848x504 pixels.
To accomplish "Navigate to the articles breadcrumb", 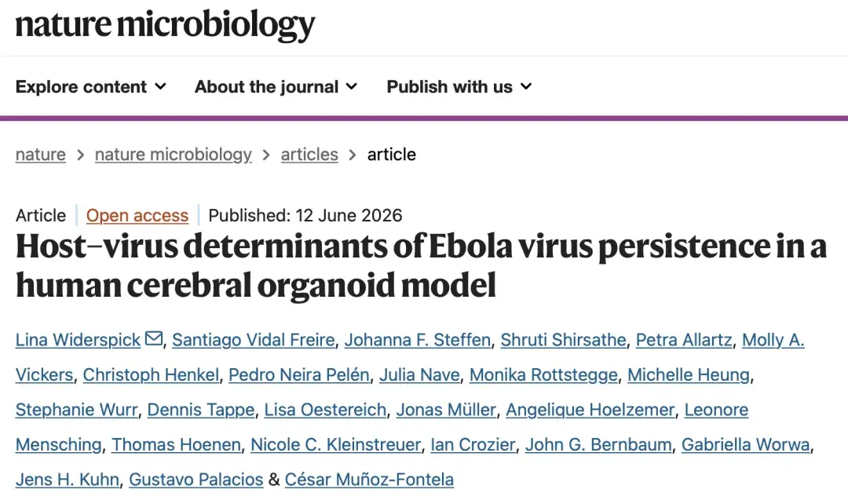I will [309, 155].
